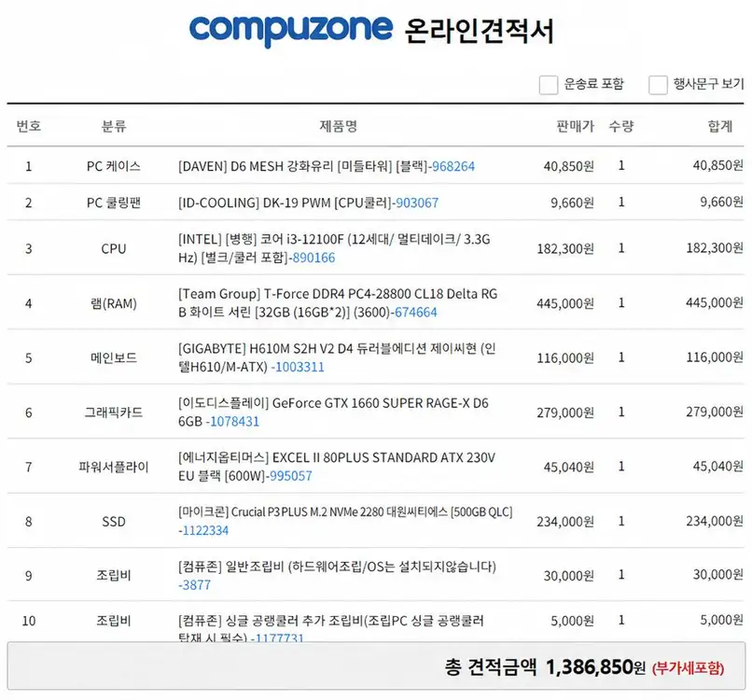Click the (부가세포함) red note
Viewport: 752px width, 700px height.
[x=689, y=668]
